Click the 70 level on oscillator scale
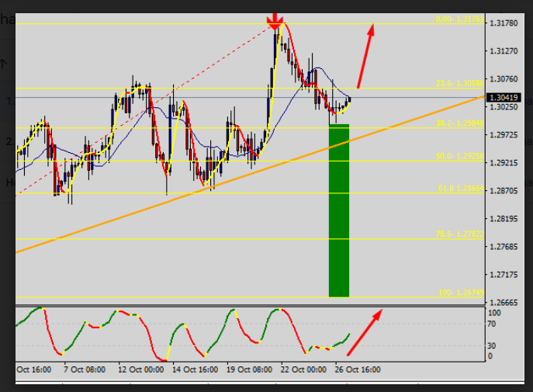533x392 pixels. [493, 324]
